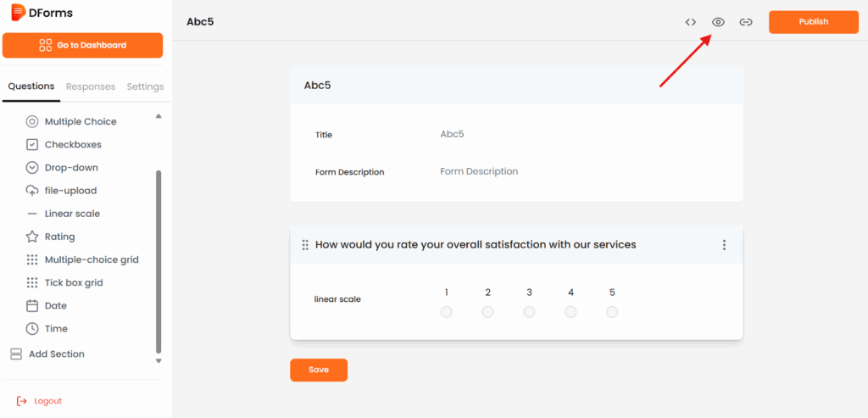The height and width of the screenshot is (418, 868).
Task: Add a Multiple-choice grid question
Action: 91,259
